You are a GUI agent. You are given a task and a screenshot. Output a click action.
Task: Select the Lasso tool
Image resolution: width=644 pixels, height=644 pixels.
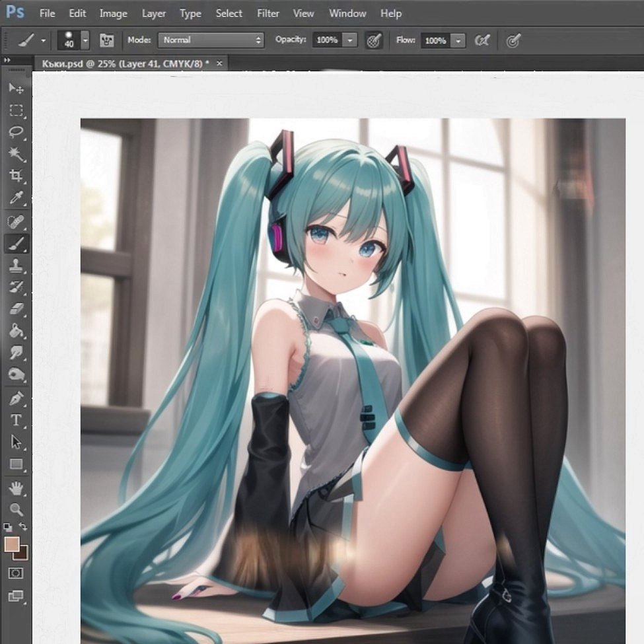coord(17,132)
